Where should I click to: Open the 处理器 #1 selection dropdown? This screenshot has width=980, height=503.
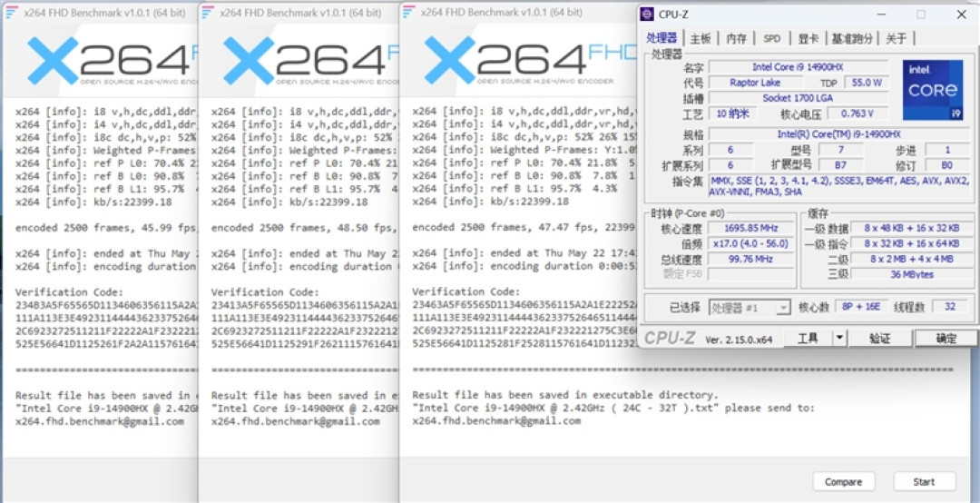(x=750, y=308)
